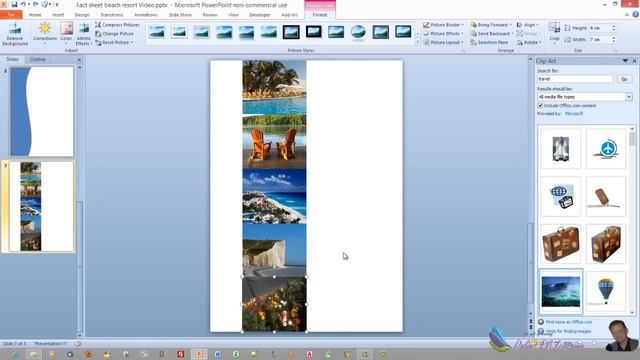Select the photo strip slide thumbnail

click(42, 206)
